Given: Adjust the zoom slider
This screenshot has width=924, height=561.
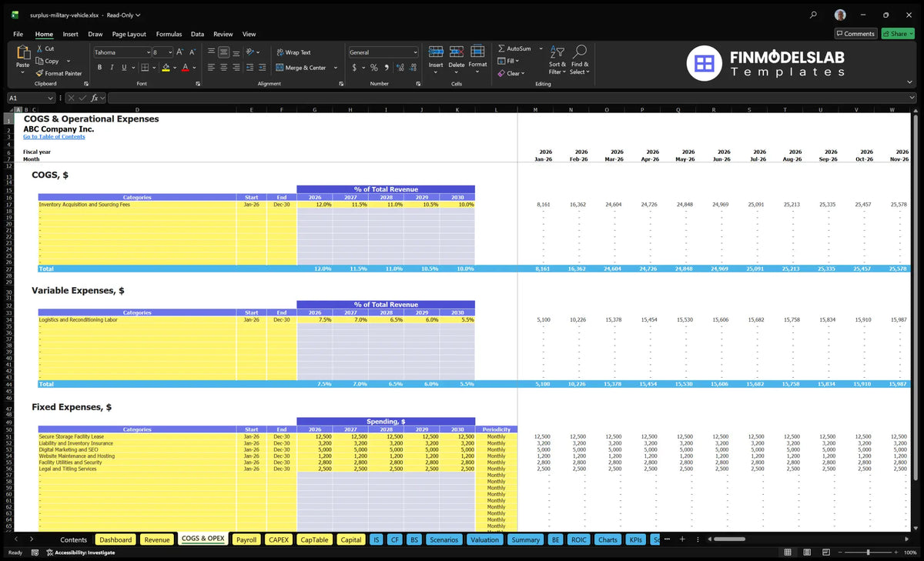Looking at the screenshot, I should (x=868, y=553).
